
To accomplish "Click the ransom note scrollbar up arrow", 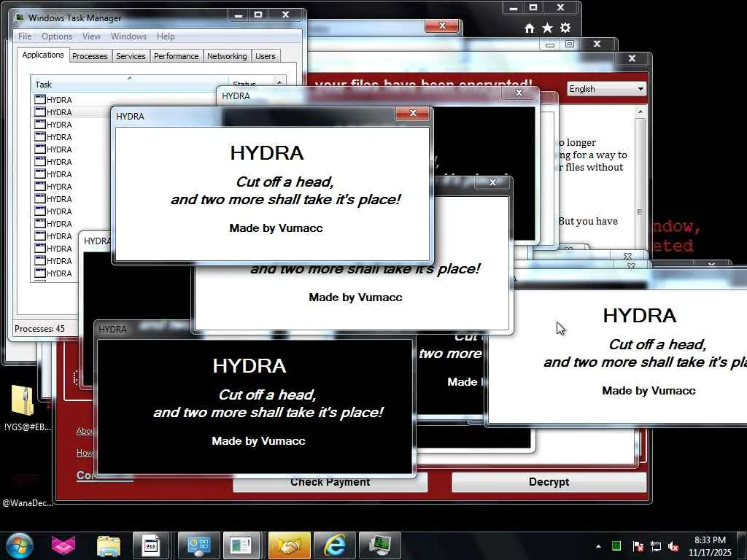I will [640, 112].
